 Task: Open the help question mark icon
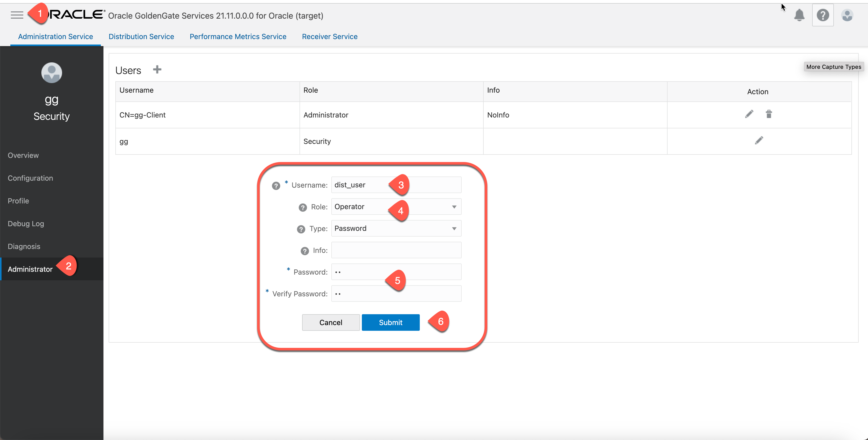pos(822,15)
